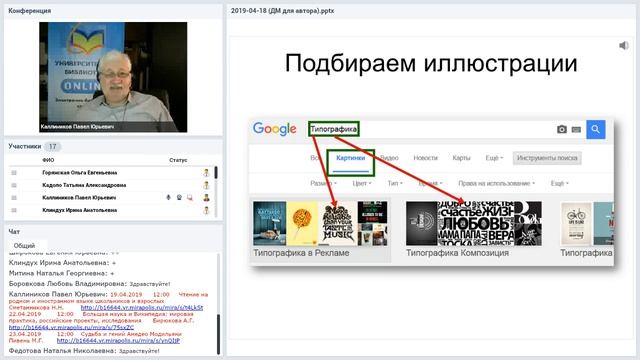Image resolution: width=640 pixels, height=360 pixels.
Task: Click the participant count badge 17
Action: [52, 146]
